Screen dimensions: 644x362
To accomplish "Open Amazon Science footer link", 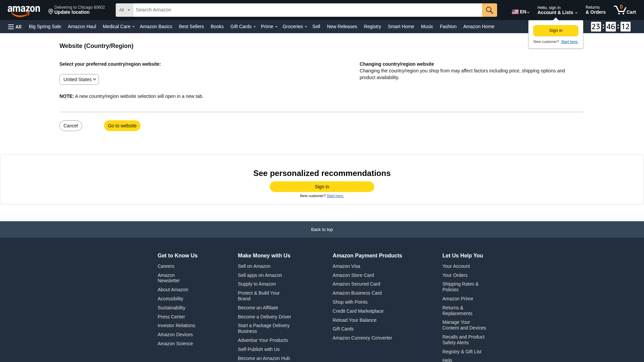I will (175, 344).
